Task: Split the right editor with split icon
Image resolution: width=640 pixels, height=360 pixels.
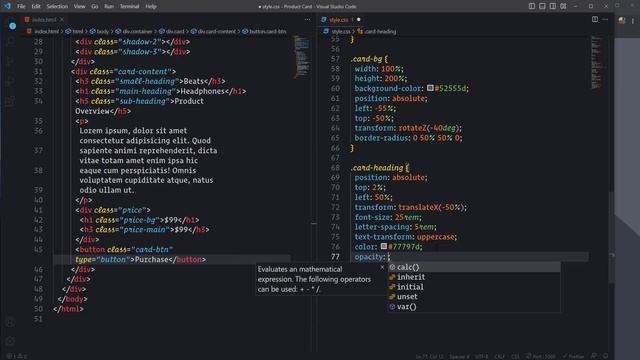Action: point(595,19)
